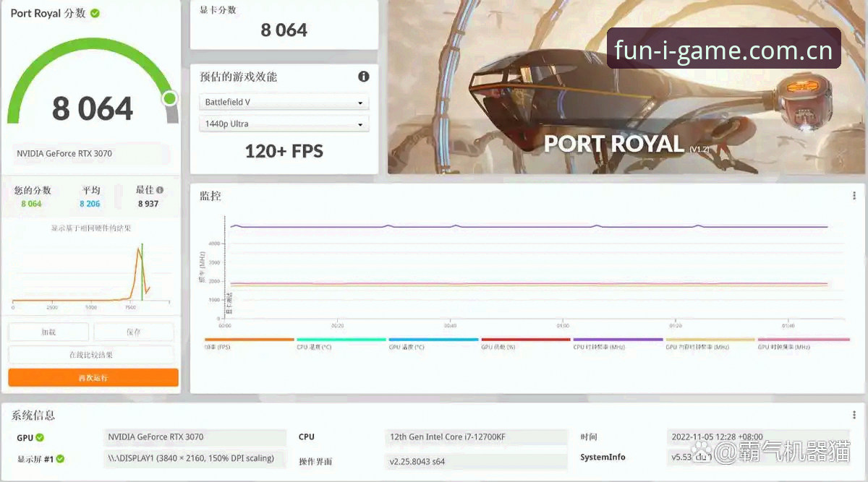Click the 12th Gen Intel Core i7-12700KF field
This screenshot has height=482, width=868.
(x=477, y=437)
